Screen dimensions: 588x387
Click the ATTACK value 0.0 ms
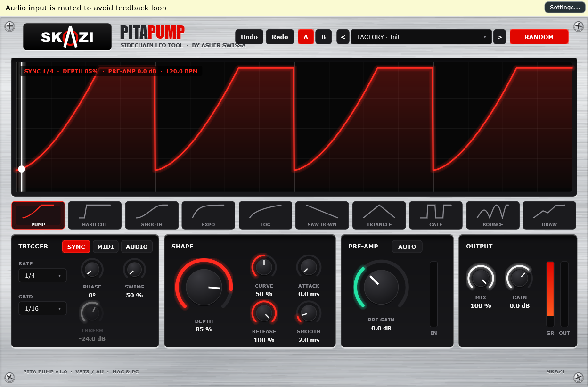[x=309, y=294]
